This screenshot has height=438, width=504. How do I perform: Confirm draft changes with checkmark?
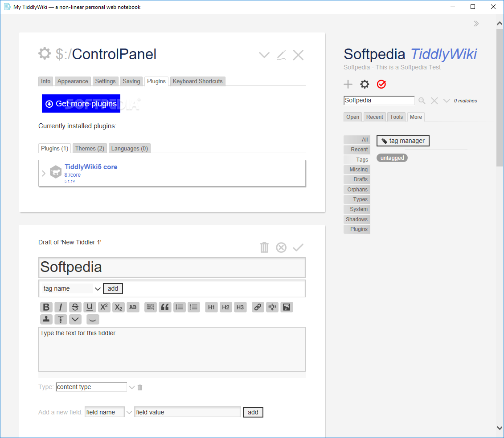[x=298, y=247]
